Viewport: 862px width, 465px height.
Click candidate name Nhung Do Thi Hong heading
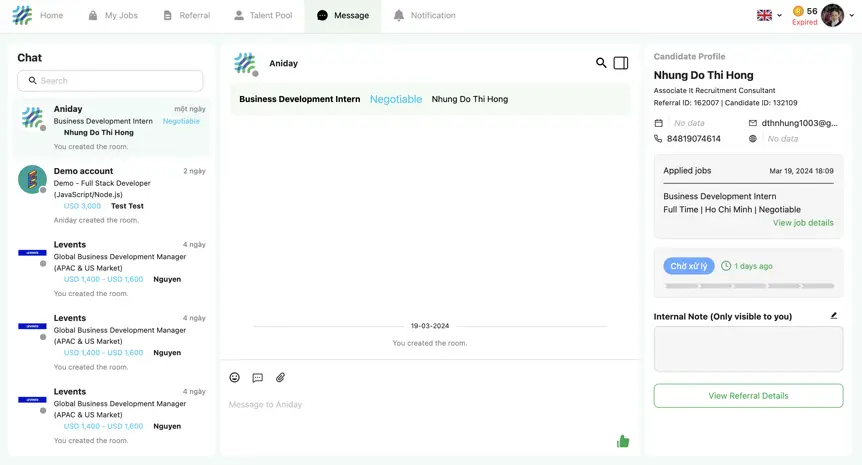click(x=703, y=75)
